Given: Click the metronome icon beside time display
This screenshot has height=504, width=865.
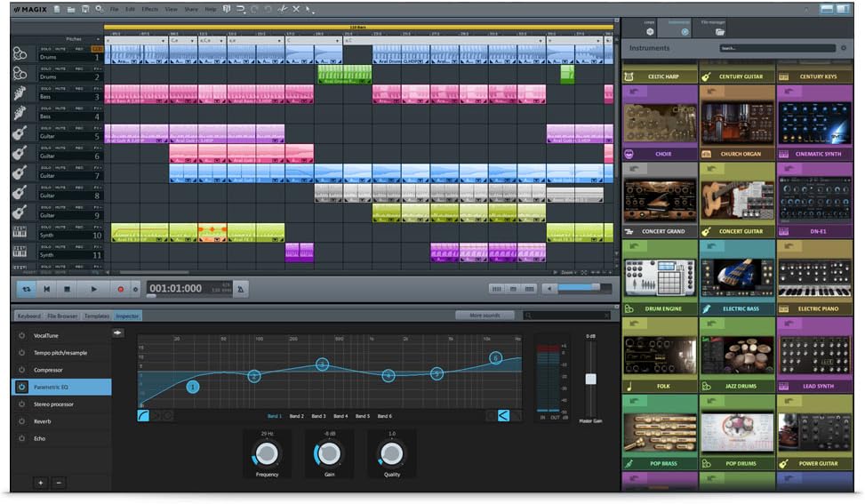Looking at the screenshot, I should 240,289.
